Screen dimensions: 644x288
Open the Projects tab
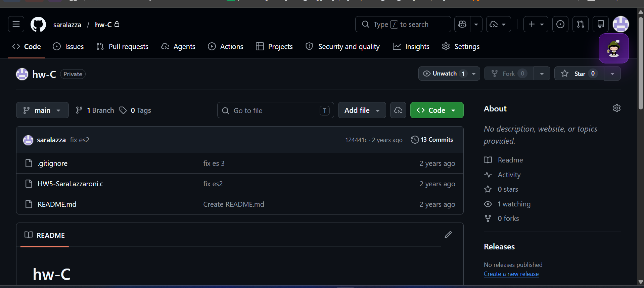coord(274,47)
